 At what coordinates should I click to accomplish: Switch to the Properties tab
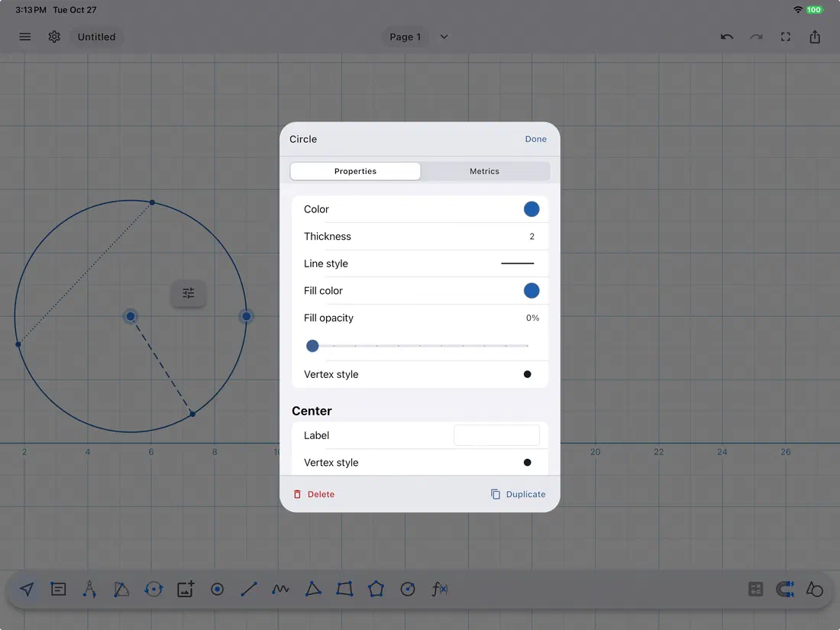tap(355, 171)
